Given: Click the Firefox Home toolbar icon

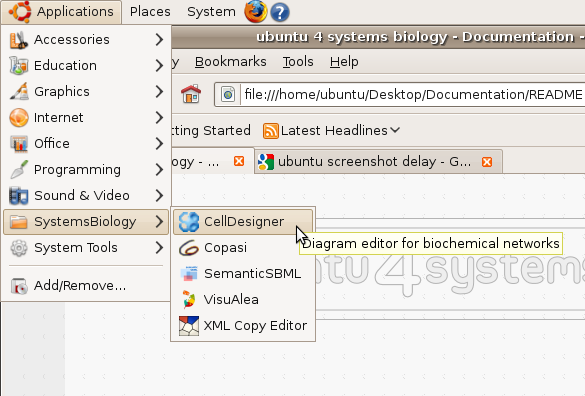Looking at the screenshot, I should point(191,94).
